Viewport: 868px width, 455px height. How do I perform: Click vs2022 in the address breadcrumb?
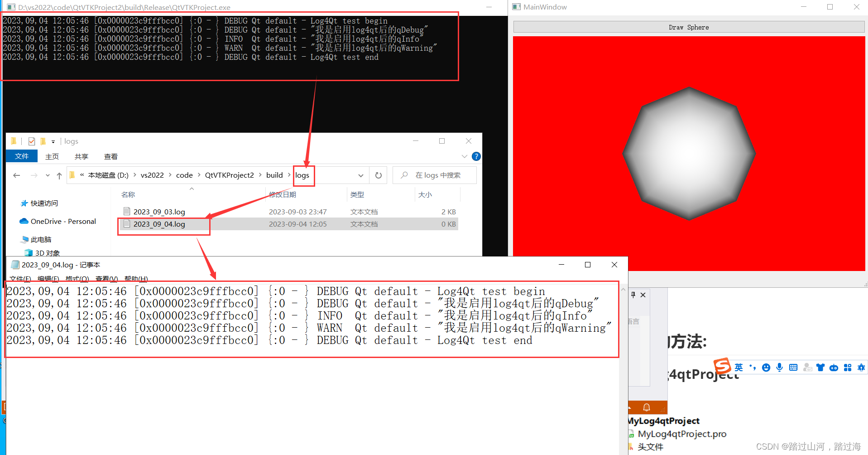click(x=152, y=175)
